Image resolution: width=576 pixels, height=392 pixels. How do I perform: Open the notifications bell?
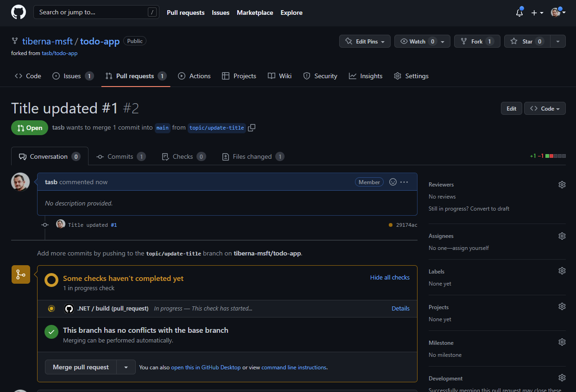pos(519,13)
